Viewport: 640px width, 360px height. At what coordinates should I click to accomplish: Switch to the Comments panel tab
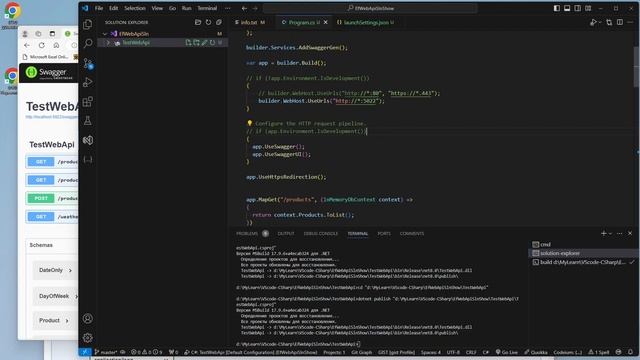412,233
